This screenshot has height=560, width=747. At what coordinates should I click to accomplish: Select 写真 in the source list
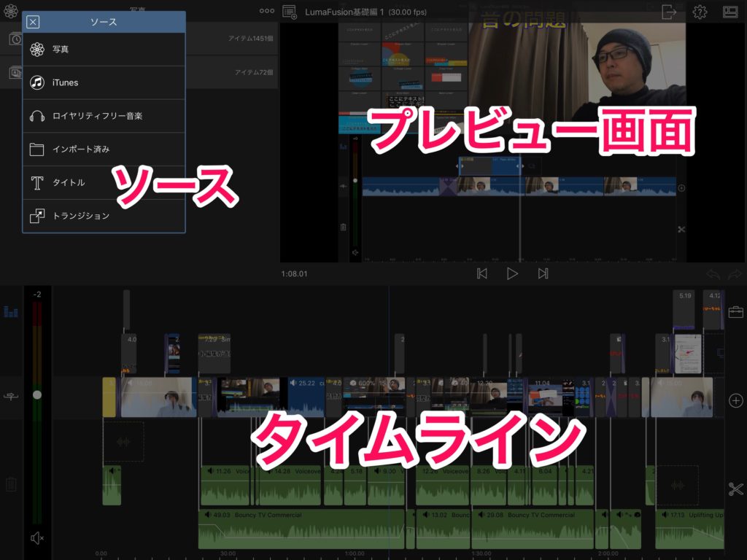[104, 50]
